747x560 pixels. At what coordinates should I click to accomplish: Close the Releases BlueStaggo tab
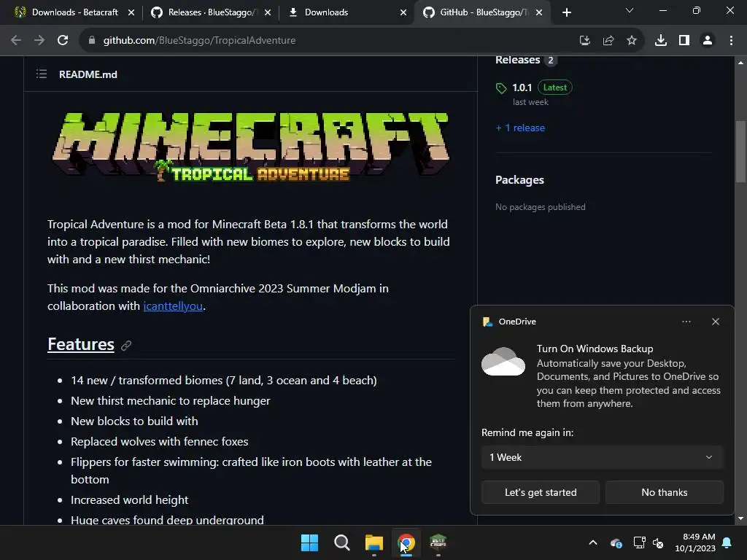(x=268, y=12)
